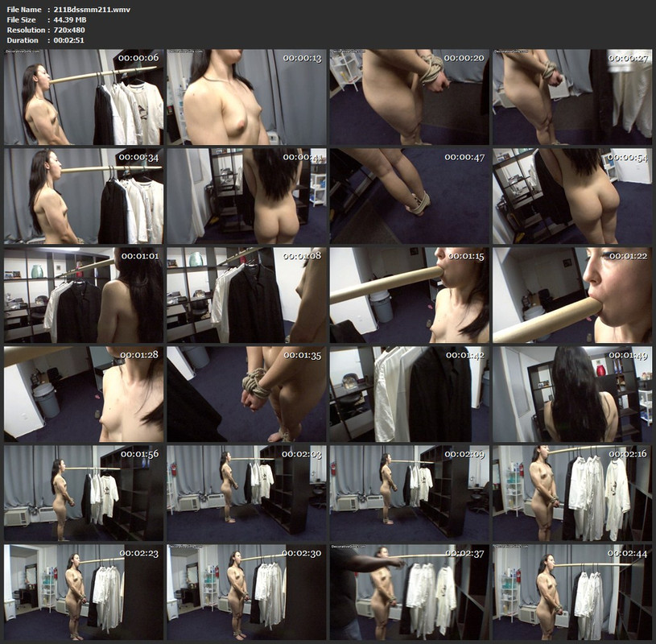
Task: Pick the preview frame marked 00:01:28
Action: click(84, 394)
